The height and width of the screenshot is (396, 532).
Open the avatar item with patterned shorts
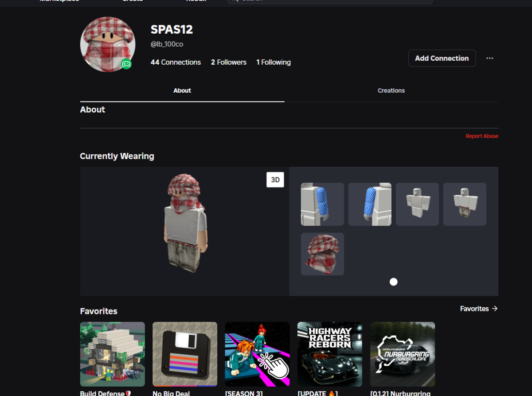point(465,204)
